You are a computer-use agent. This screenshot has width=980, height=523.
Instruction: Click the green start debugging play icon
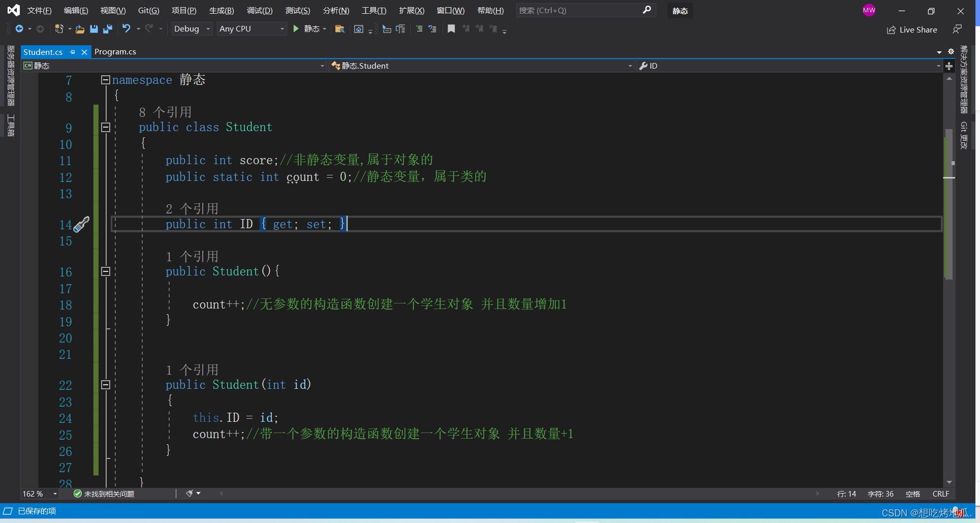coord(296,29)
